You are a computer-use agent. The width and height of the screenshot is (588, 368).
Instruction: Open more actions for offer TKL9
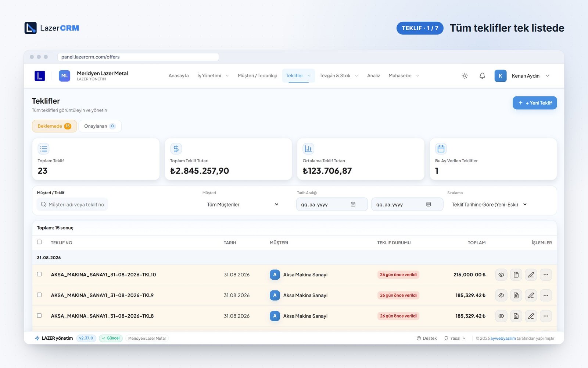(546, 296)
